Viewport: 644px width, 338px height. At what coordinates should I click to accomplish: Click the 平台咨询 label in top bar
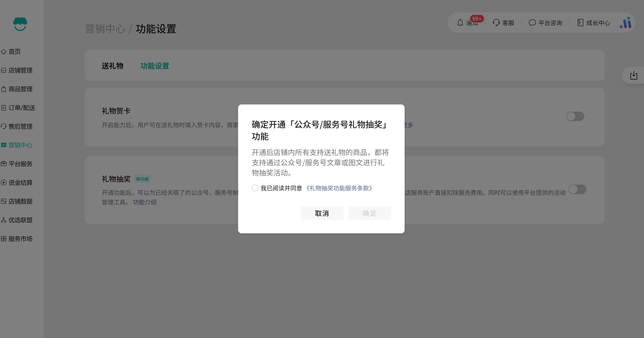pos(550,23)
